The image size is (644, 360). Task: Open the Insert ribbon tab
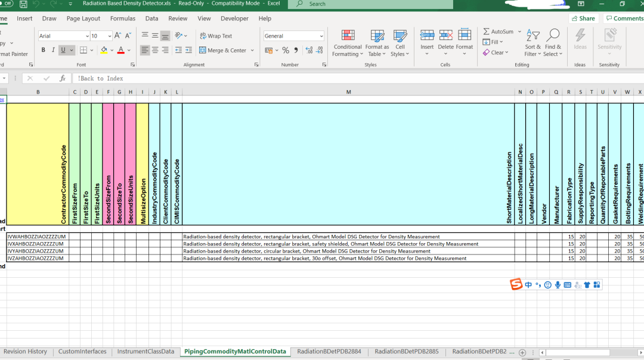pos(24,18)
